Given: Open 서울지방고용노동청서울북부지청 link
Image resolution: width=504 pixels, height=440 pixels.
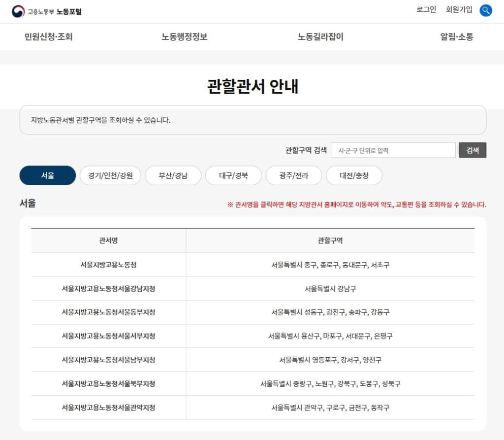Looking at the screenshot, I should click(x=109, y=384).
